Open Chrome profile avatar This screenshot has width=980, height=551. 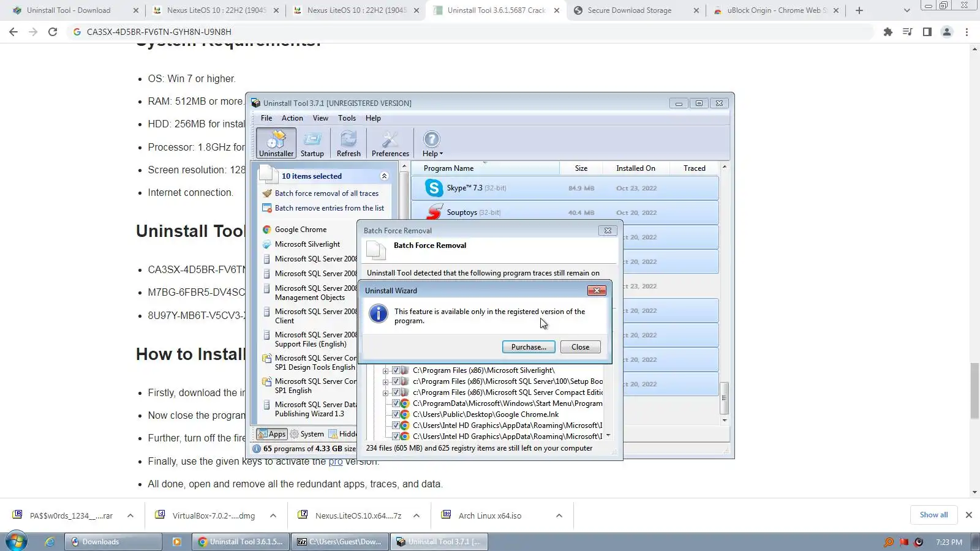click(x=947, y=32)
